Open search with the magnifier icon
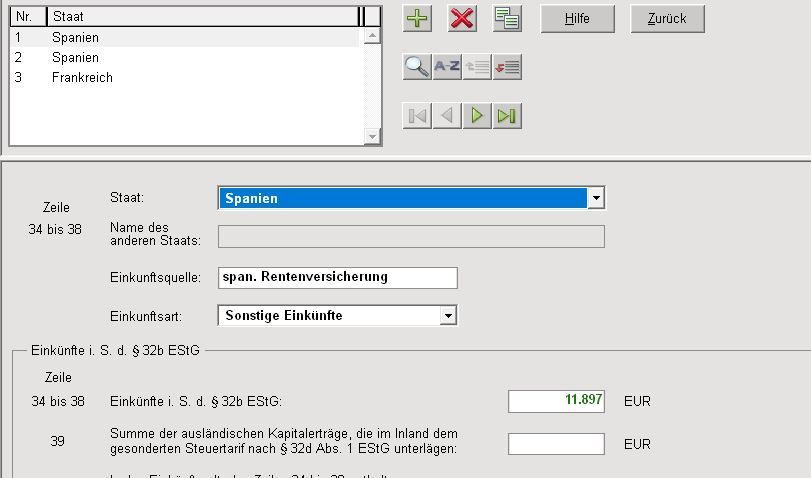Viewport: 811px width, 478px height. tap(417, 67)
